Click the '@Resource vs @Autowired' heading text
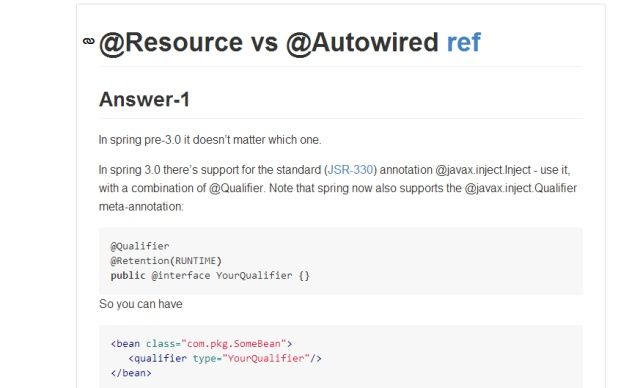640x388 pixels. 269,43
